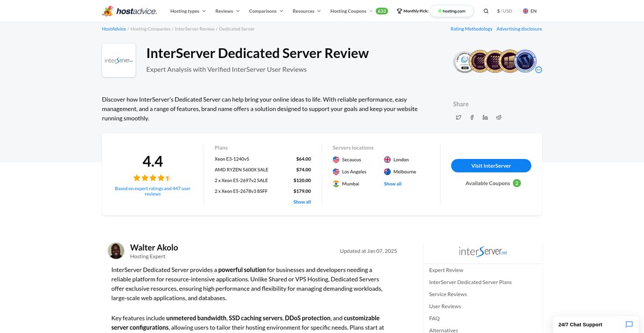Open Available Coupons link
Screen dimensions: 644x333
(x=493, y=183)
